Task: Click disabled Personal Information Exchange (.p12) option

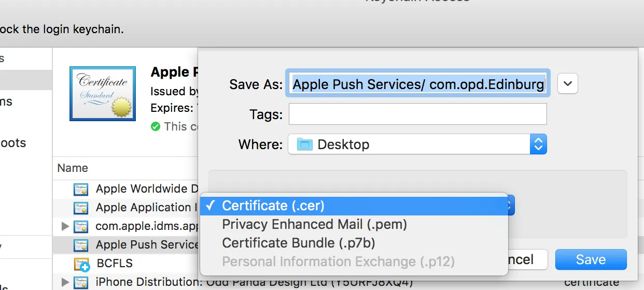Action: pyautogui.click(x=354, y=262)
